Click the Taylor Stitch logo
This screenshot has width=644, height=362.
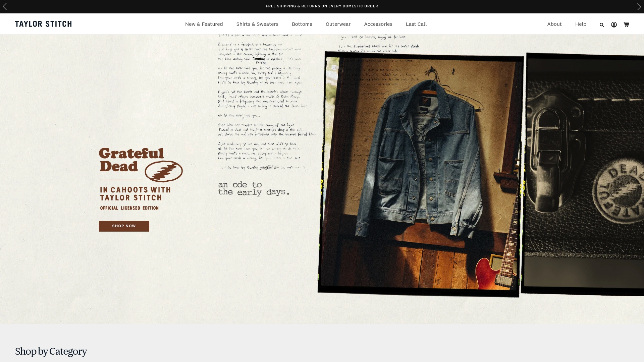tap(43, 24)
